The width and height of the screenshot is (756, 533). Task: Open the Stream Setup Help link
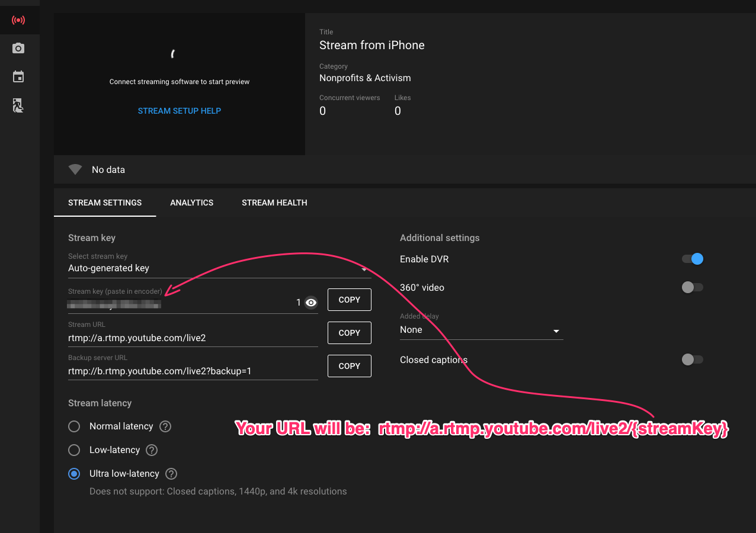[180, 111]
